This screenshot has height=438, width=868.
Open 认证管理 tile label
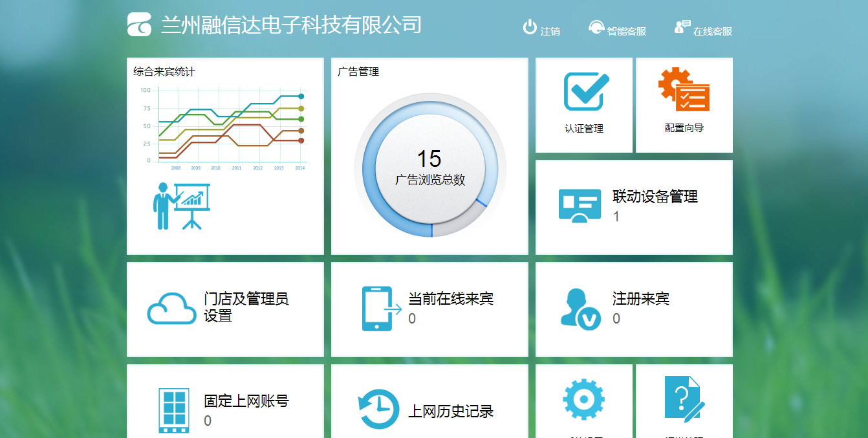[x=584, y=128]
